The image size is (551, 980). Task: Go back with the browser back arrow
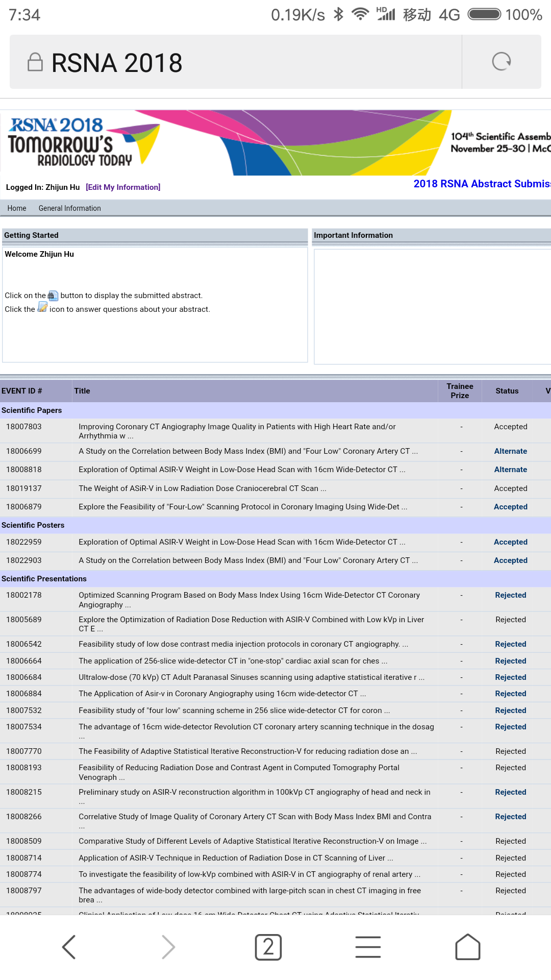(69, 947)
